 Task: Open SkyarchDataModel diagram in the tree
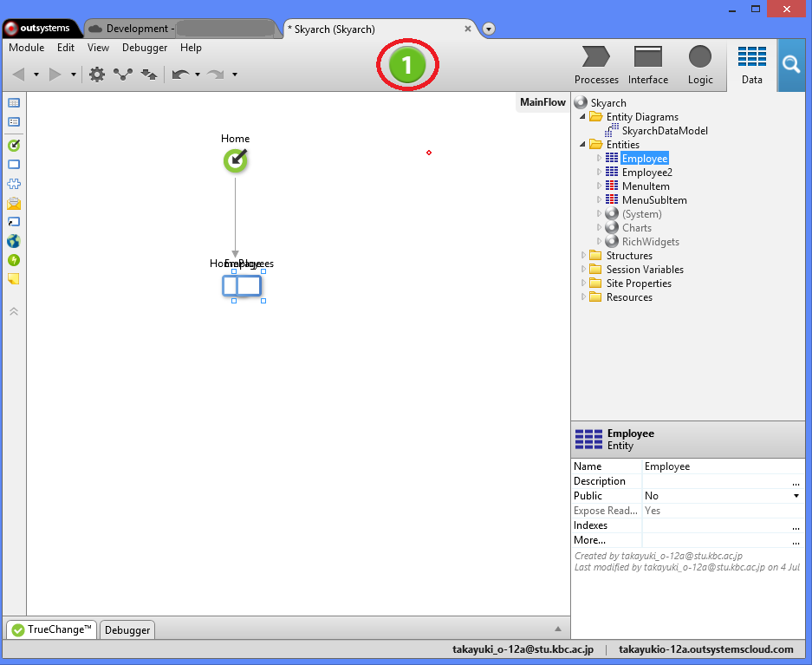click(x=665, y=131)
